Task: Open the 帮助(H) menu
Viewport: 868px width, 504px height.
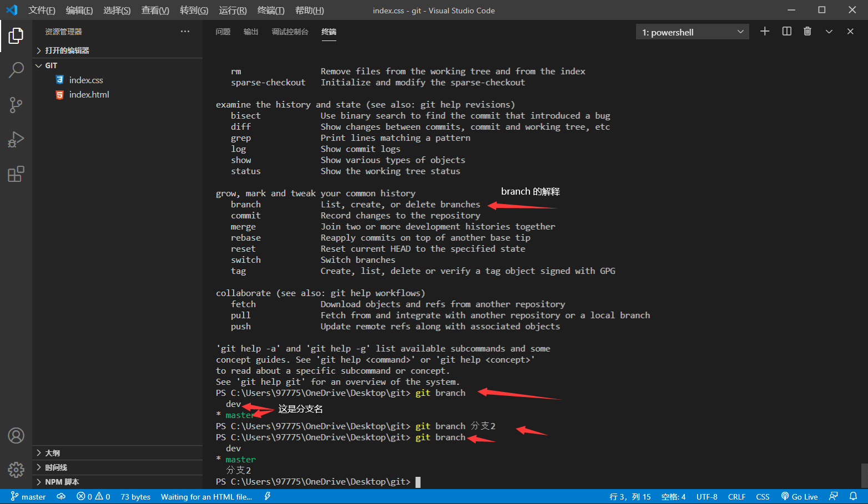Action: tap(310, 11)
